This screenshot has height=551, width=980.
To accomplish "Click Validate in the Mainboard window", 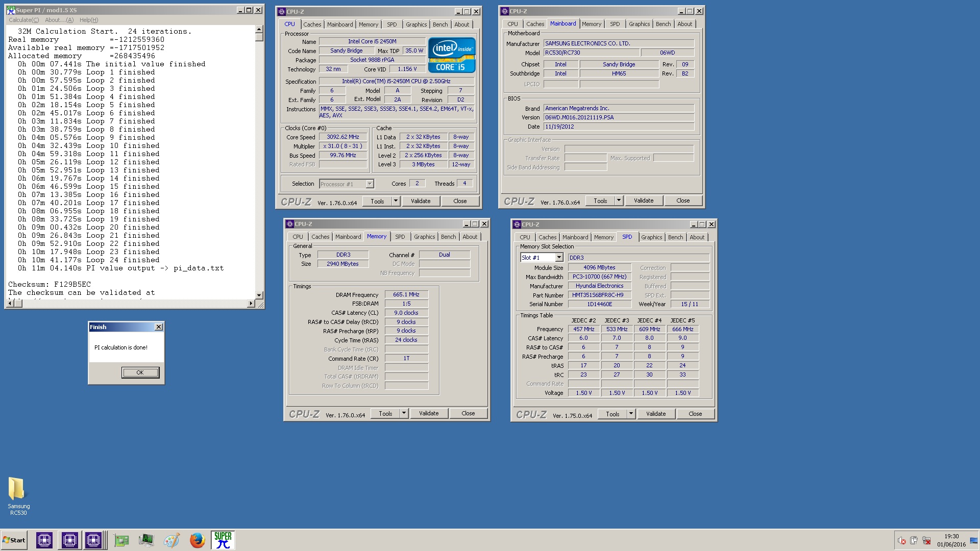I will coord(644,201).
